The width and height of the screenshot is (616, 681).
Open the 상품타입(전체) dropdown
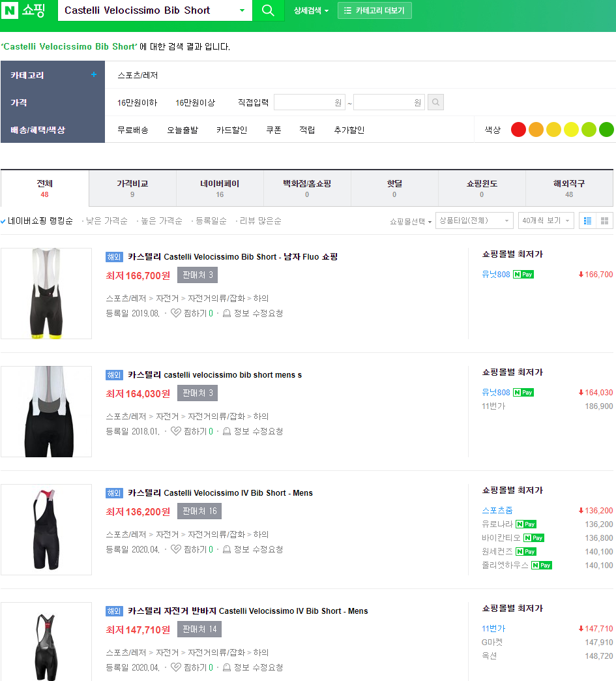[474, 220]
